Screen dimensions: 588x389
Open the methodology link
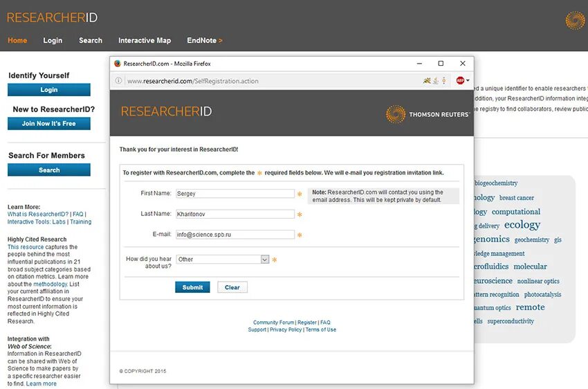click(50, 284)
